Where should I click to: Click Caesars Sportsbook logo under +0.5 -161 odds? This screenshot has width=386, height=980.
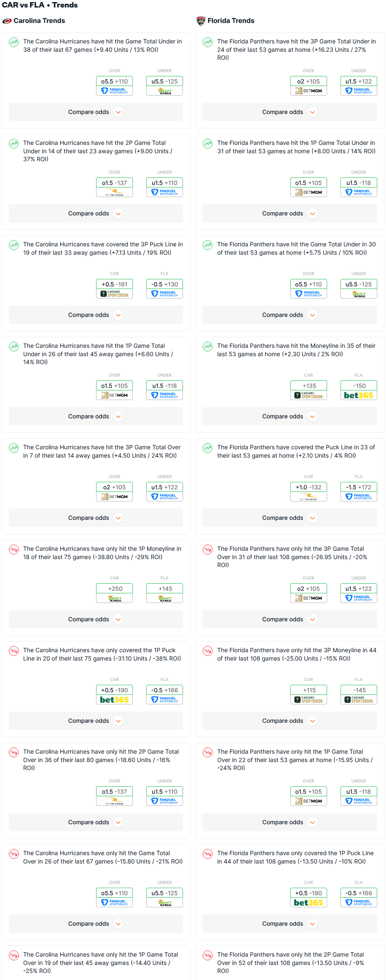[114, 294]
